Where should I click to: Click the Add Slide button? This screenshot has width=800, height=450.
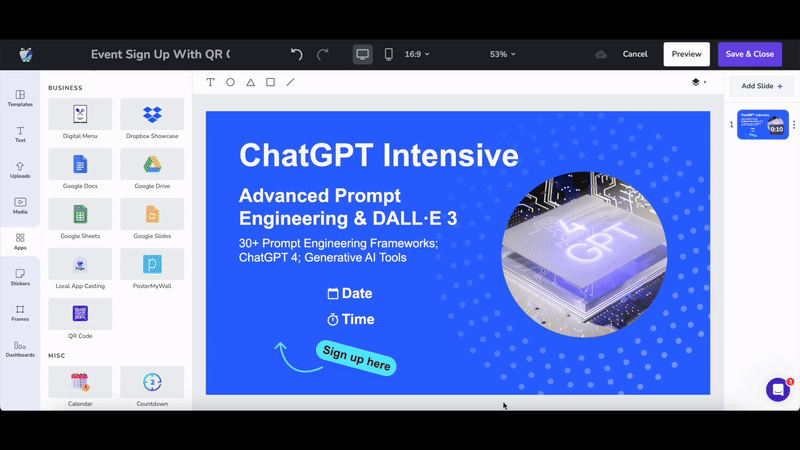(x=762, y=86)
